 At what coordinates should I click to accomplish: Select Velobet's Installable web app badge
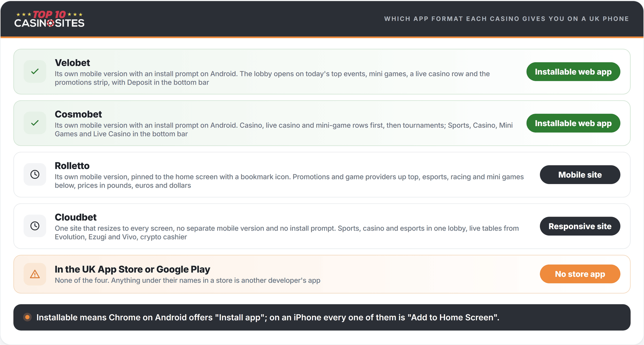[x=573, y=72]
